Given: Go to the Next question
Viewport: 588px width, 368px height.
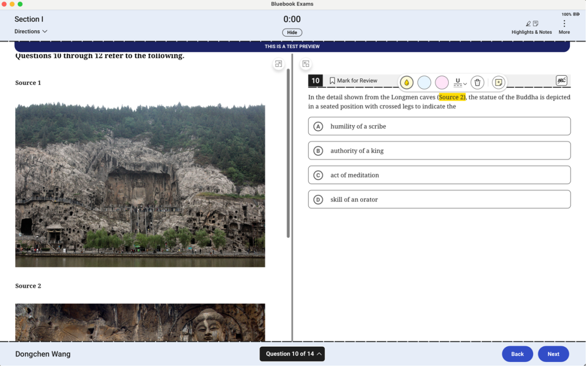Looking at the screenshot, I should [553, 354].
